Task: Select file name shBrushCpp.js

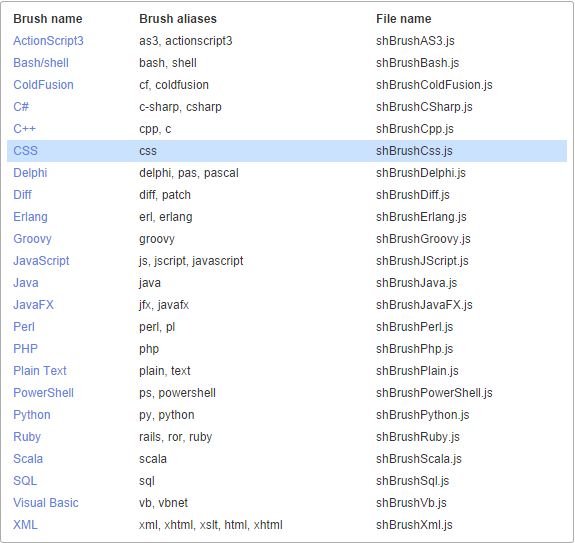Action: click(x=415, y=129)
